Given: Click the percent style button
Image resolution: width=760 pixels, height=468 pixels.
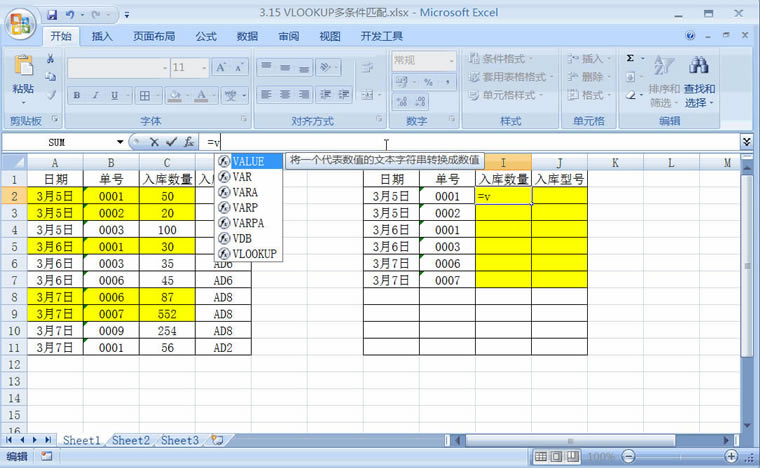Looking at the screenshot, I should click(428, 81).
